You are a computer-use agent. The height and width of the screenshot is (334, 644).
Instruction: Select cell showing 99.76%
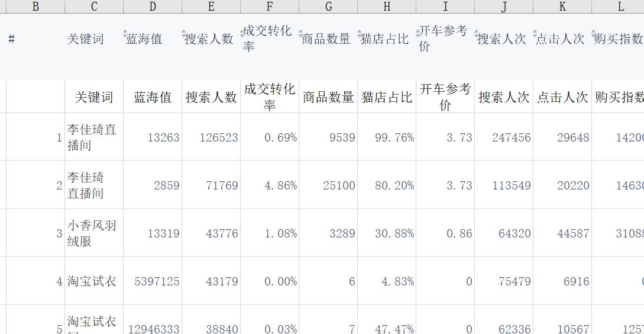[387, 137]
